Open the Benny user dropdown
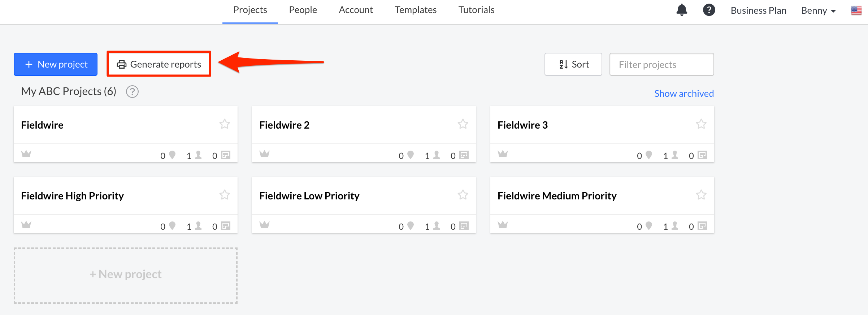 pyautogui.click(x=819, y=10)
